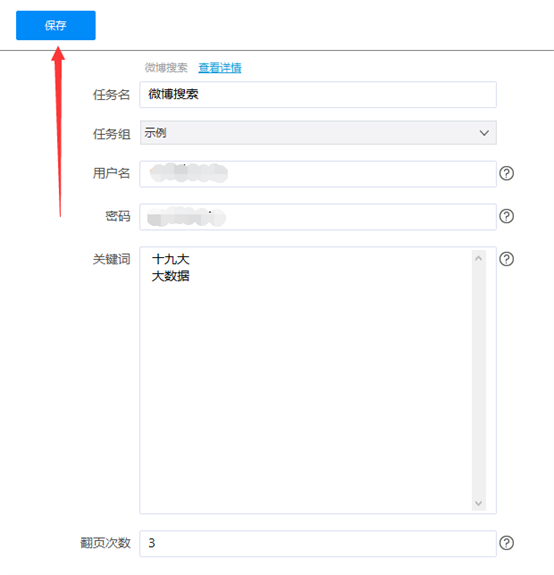554x575 pixels.
Task: Open the 查看详情 link
Action: click(x=220, y=67)
